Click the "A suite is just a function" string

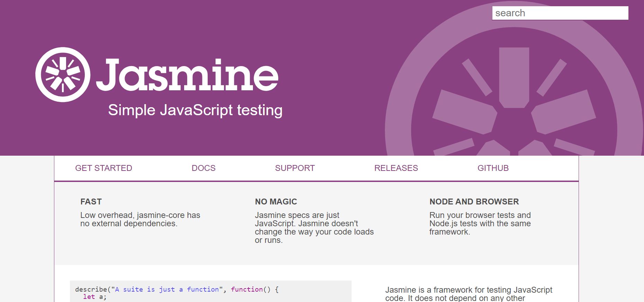pos(167,289)
